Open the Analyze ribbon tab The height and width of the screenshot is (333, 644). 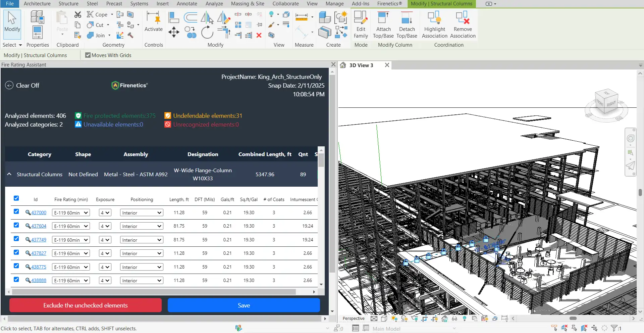point(214,4)
